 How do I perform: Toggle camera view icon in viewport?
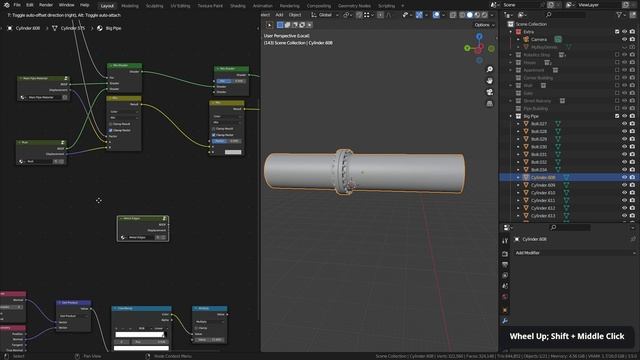[489, 92]
